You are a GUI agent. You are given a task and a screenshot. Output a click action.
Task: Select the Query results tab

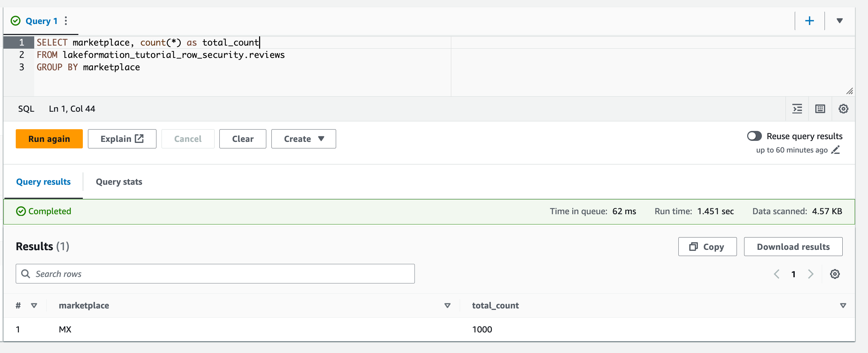click(x=43, y=182)
